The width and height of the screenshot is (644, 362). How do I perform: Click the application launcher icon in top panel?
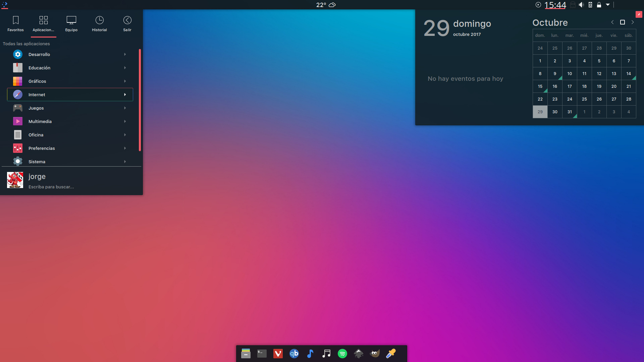pos(4,5)
